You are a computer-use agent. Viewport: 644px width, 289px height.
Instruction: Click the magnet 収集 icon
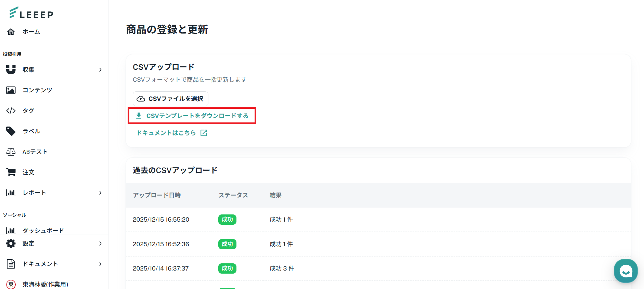(x=11, y=70)
